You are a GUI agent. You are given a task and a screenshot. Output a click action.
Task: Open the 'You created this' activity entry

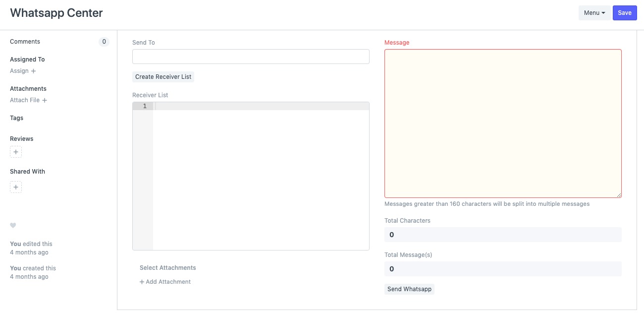[x=33, y=268]
